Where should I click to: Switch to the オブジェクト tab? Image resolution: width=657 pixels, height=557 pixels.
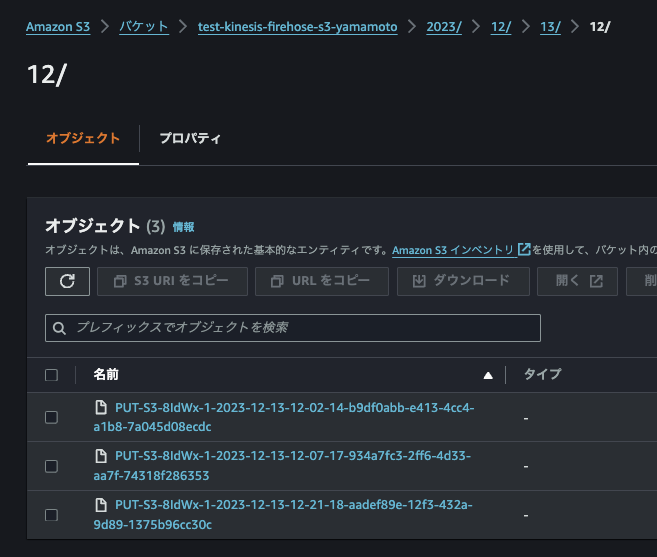pyautogui.click(x=83, y=138)
